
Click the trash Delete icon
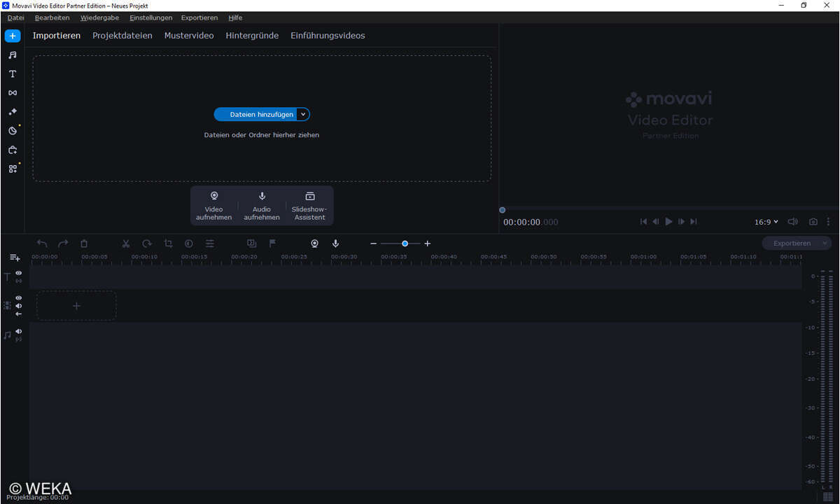pos(84,244)
